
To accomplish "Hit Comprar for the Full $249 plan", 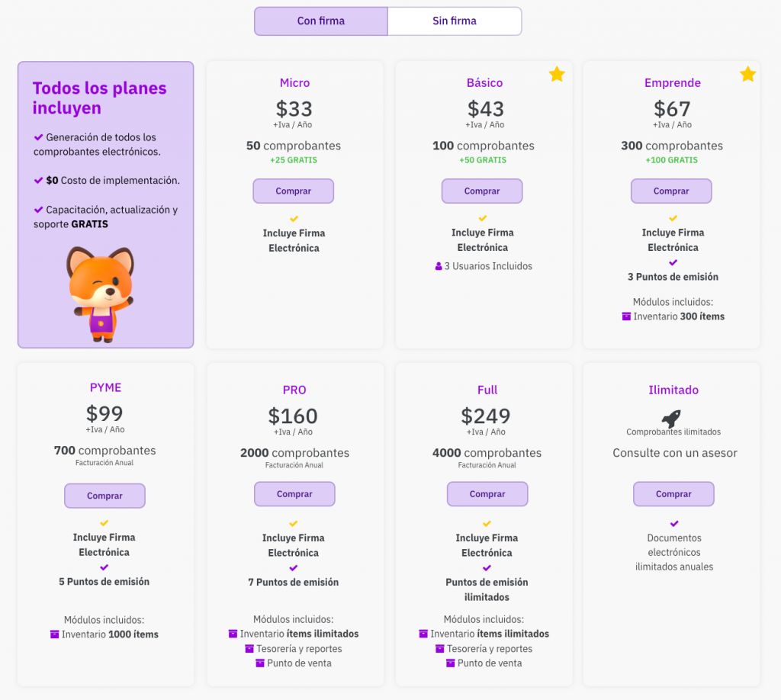I will pos(487,494).
